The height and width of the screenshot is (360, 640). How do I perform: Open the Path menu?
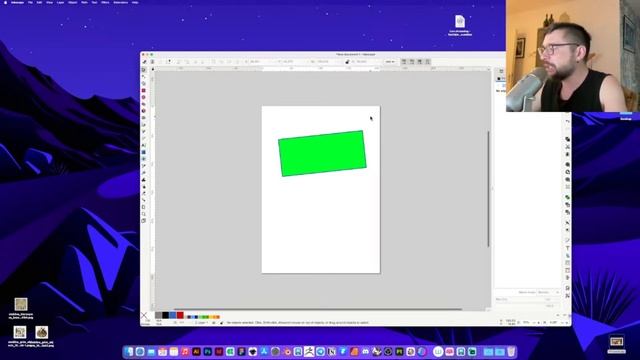(x=84, y=2)
